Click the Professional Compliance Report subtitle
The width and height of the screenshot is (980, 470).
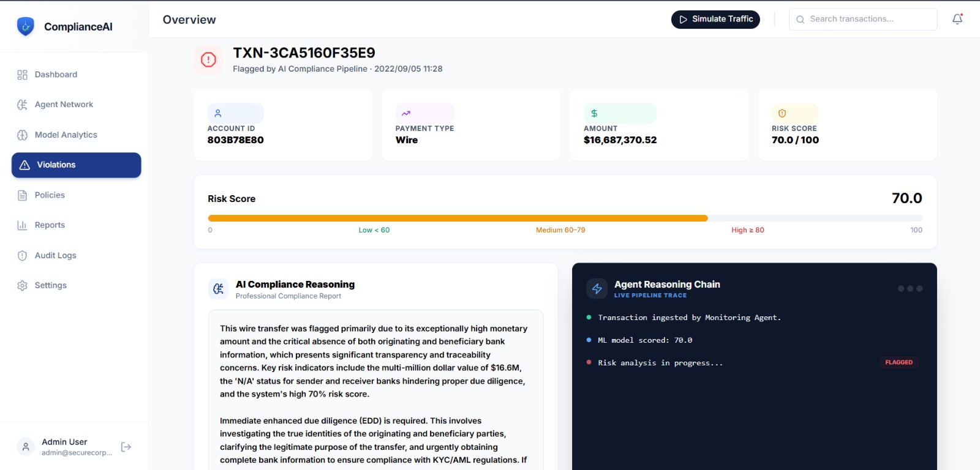pos(288,296)
